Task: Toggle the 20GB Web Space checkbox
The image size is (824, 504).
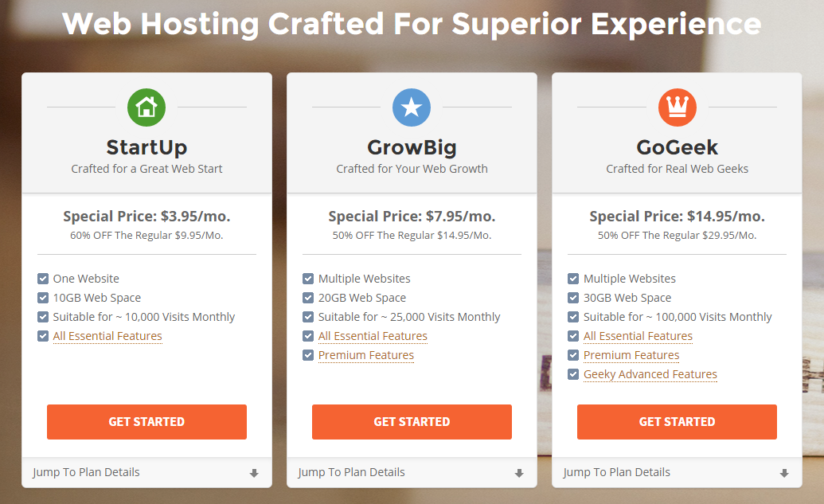Action: (x=308, y=297)
